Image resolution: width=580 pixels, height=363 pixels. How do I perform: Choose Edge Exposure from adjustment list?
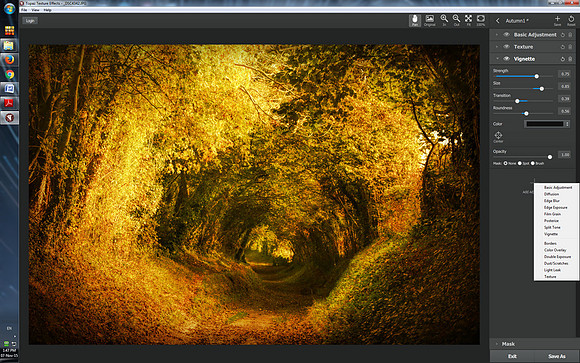click(556, 208)
